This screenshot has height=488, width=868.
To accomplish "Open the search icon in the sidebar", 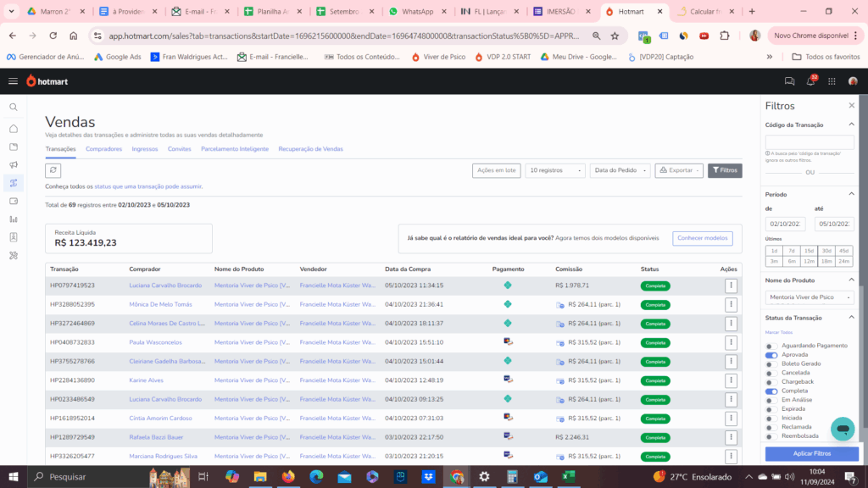I will [x=14, y=108].
